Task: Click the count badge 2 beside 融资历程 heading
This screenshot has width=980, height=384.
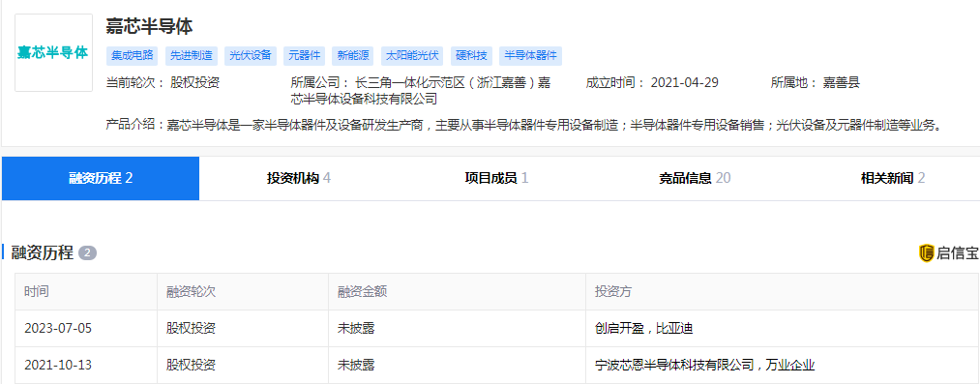Action: (x=87, y=252)
